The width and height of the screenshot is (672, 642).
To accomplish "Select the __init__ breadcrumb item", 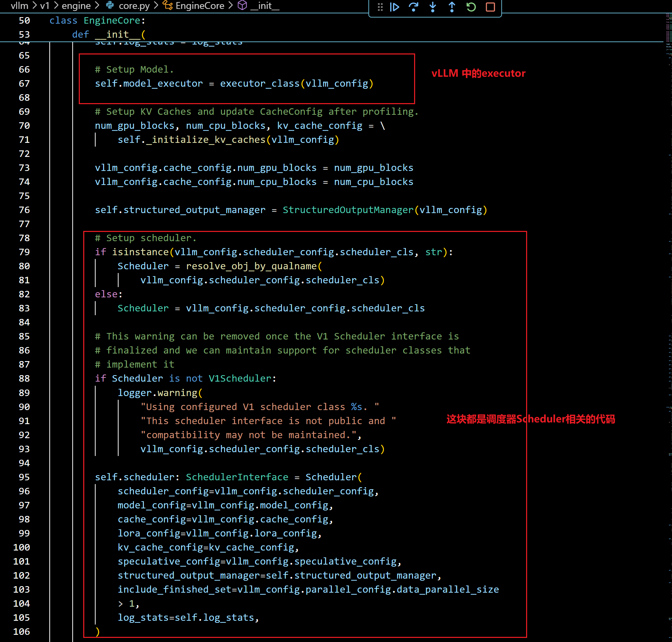I will pos(265,5).
